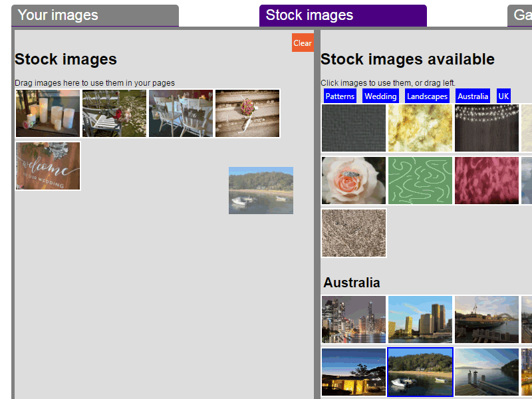
Task: Use the dark grey fabric pattern
Action: click(x=354, y=128)
